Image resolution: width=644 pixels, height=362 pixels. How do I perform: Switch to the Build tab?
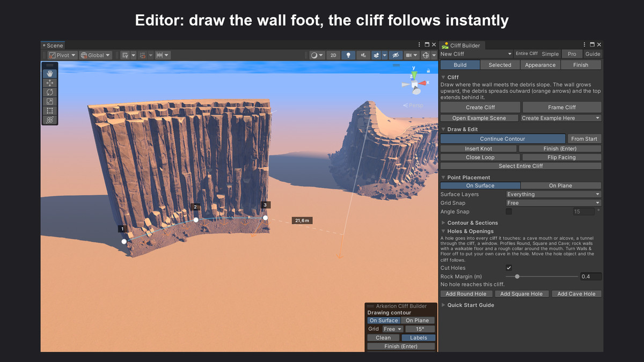pos(460,65)
